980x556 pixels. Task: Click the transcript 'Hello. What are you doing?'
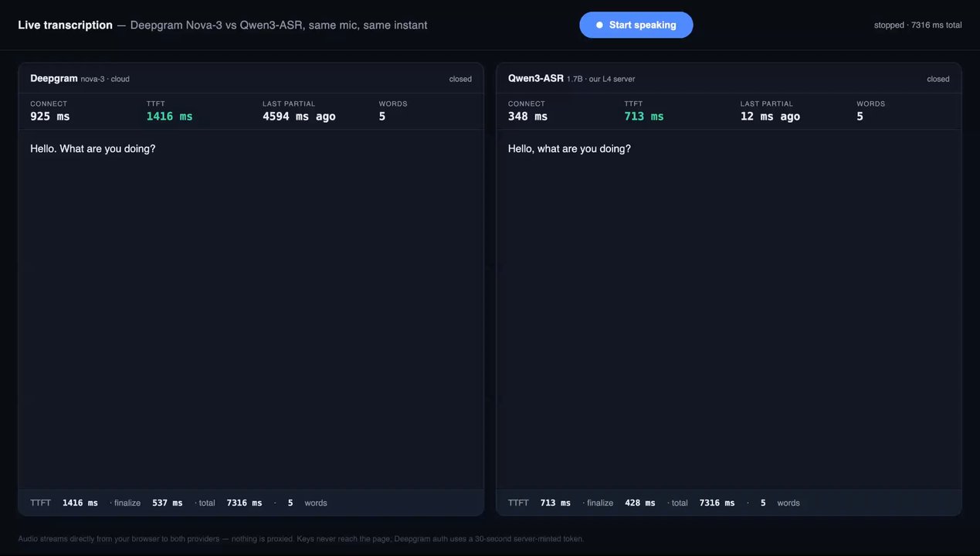click(x=93, y=148)
